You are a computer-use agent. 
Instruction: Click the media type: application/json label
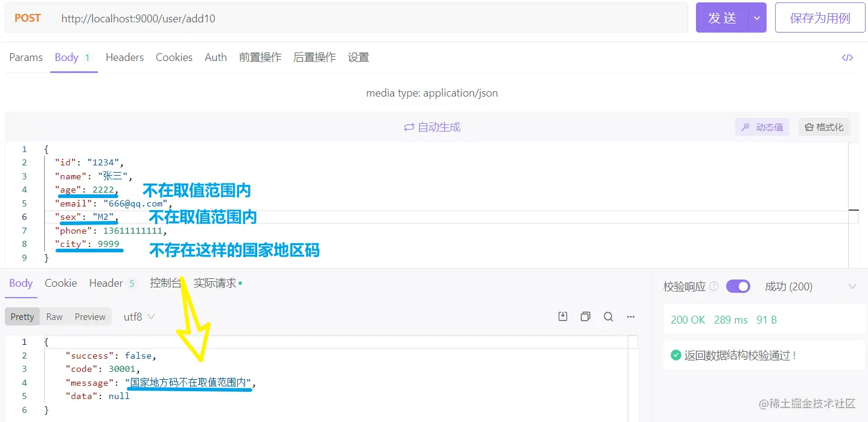pyautogui.click(x=432, y=93)
